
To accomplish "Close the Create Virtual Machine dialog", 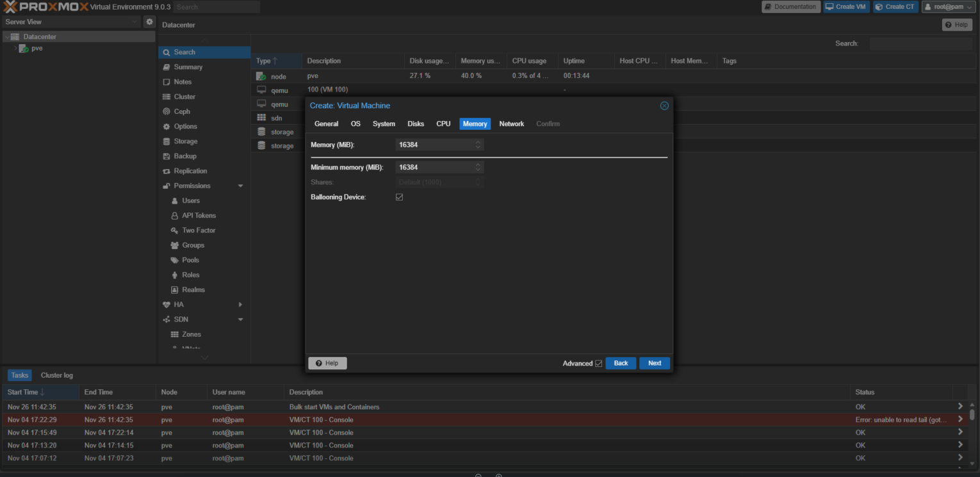I will pyautogui.click(x=664, y=106).
